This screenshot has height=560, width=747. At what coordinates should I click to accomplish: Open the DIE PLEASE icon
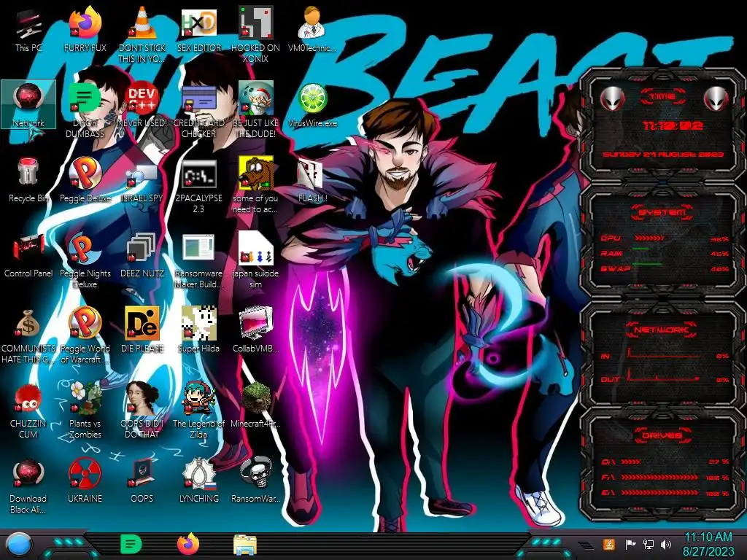(x=142, y=329)
